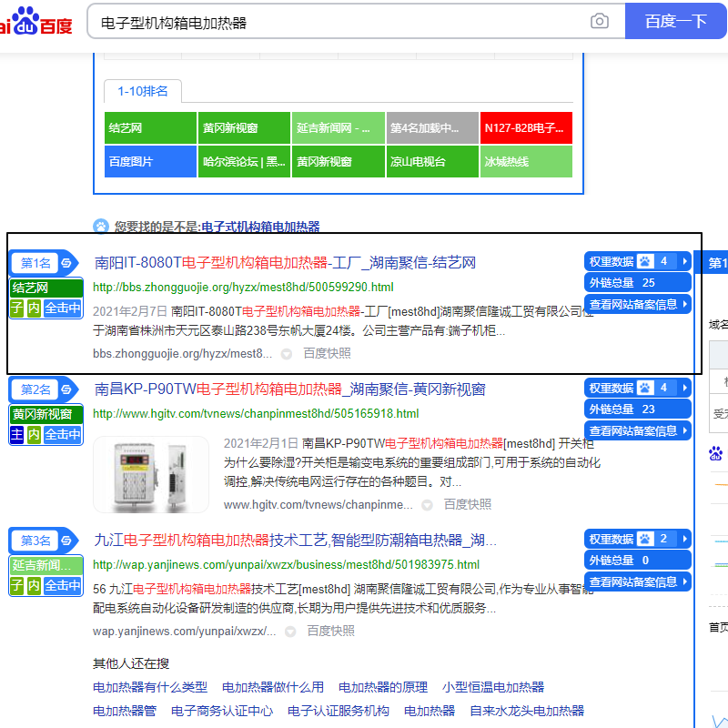Open 百度快照 for the second result
The width and height of the screenshot is (728, 728).
tap(468, 505)
